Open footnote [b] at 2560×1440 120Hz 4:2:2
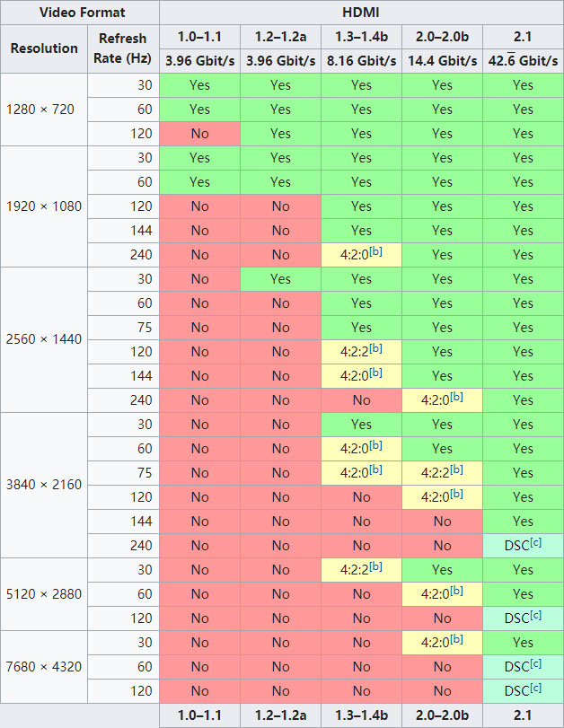The width and height of the screenshot is (564, 728). tap(375, 348)
